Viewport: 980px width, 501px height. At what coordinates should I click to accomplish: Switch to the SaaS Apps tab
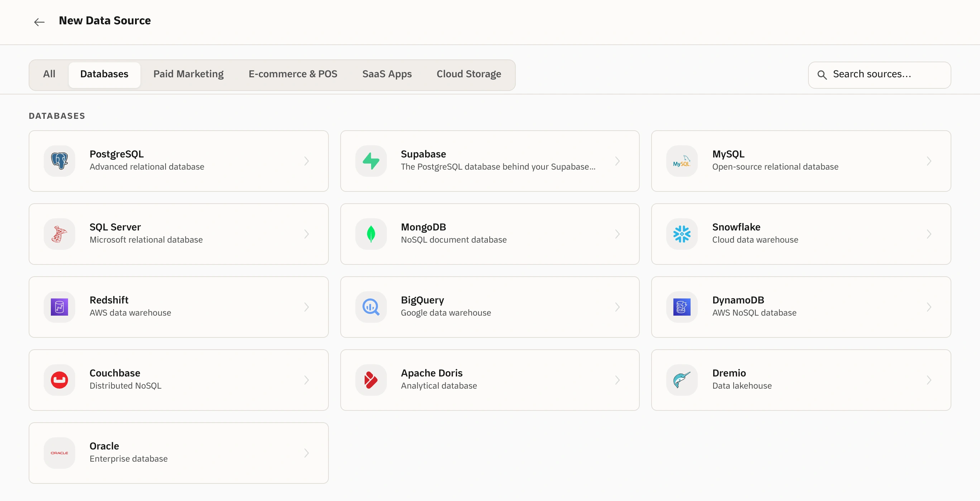387,74
